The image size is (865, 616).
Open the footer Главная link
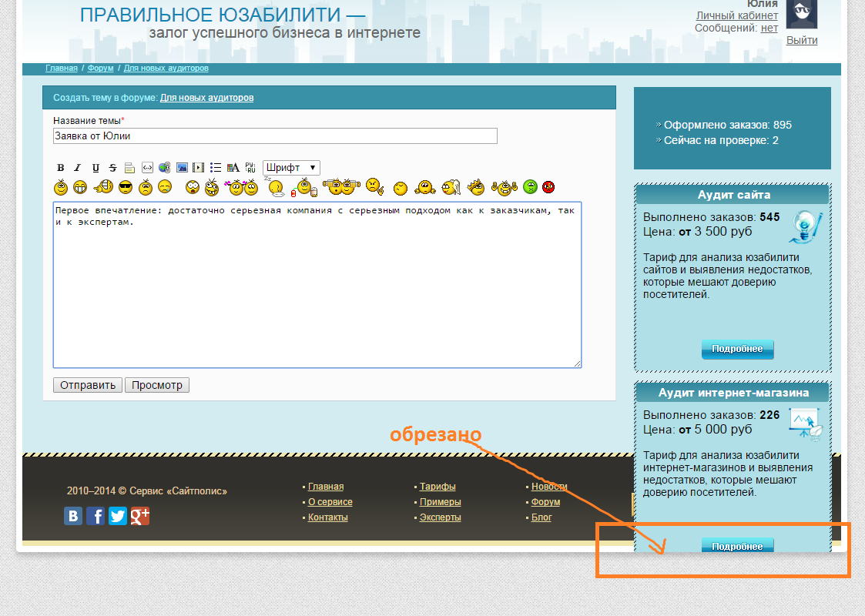click(x=326, y=487)
